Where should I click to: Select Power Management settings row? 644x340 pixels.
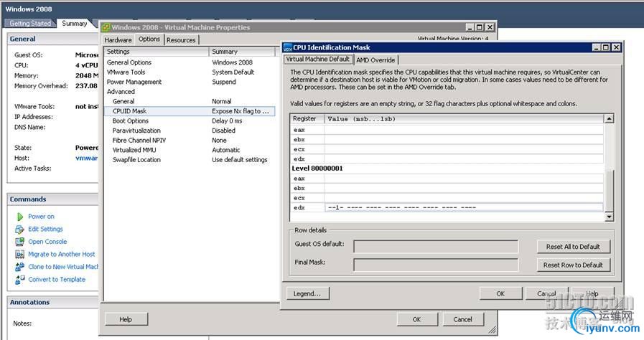(x=190, y=82)
